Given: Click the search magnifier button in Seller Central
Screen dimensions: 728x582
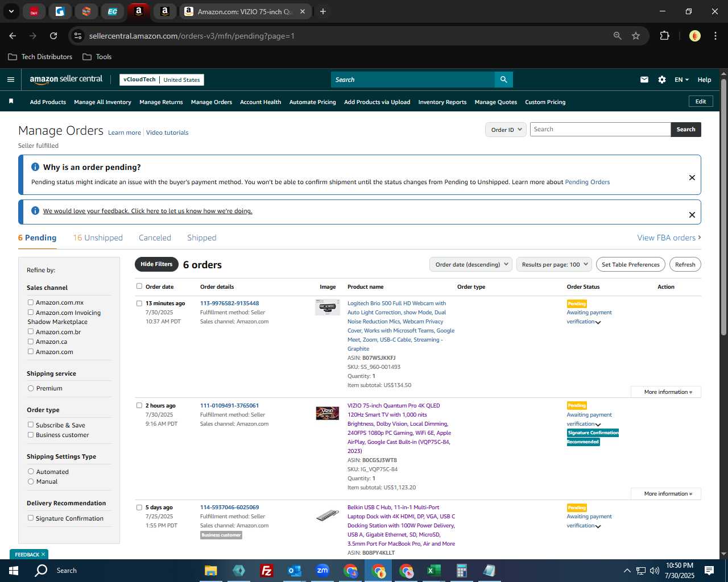Looking at the screenshot, I should (503, 80).
